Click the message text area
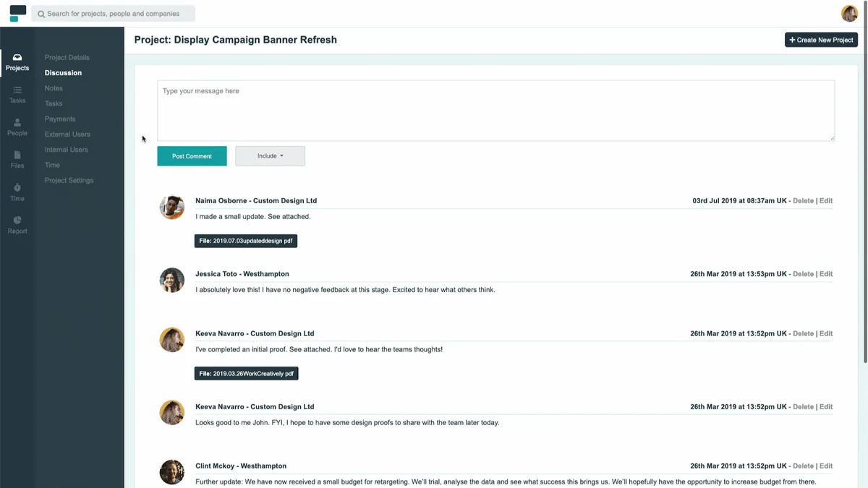Image resolution: width=868 pixels, height=488 pixels. pos(495,110)
